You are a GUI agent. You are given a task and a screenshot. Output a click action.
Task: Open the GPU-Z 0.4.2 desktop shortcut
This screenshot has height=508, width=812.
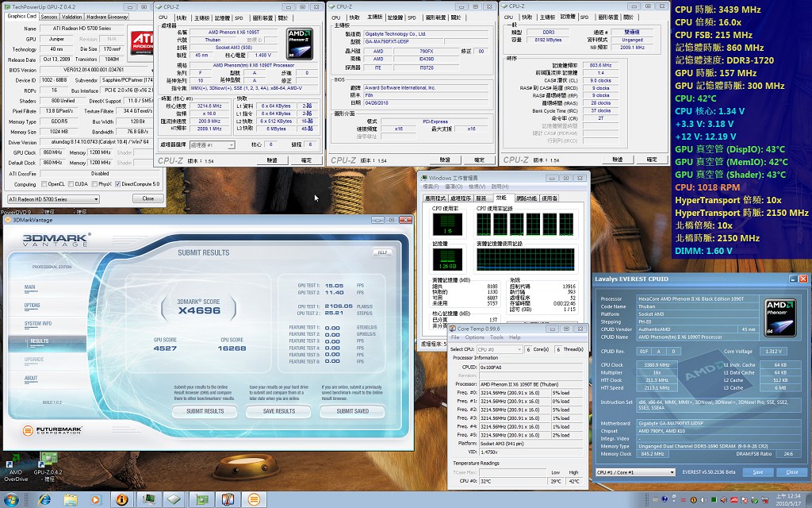pyautogui.click(x=48, y=468)
